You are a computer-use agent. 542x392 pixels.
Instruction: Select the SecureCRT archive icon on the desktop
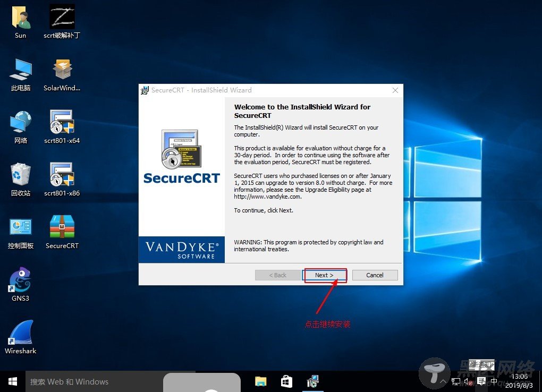click(62, 232)
